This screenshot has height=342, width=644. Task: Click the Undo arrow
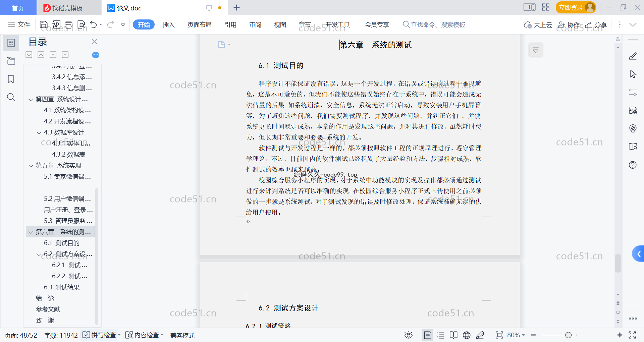pyautogui.click(x=94, y=24)
